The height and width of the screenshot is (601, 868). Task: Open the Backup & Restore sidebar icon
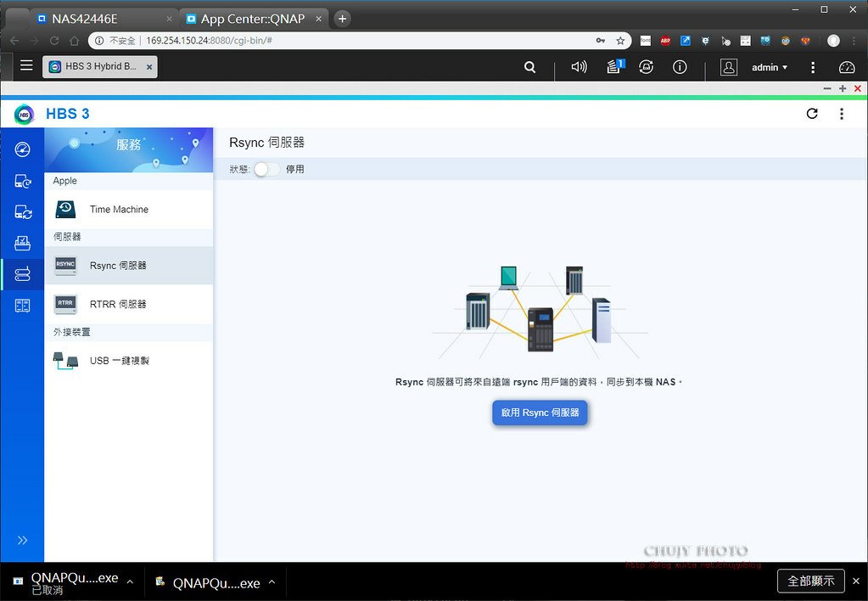point(22,181)
